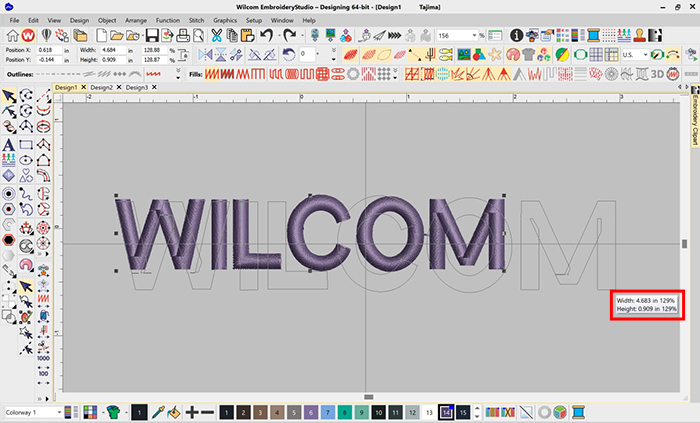
Task: Open print preview magnifier icon
Action: (x=198, y=35)
